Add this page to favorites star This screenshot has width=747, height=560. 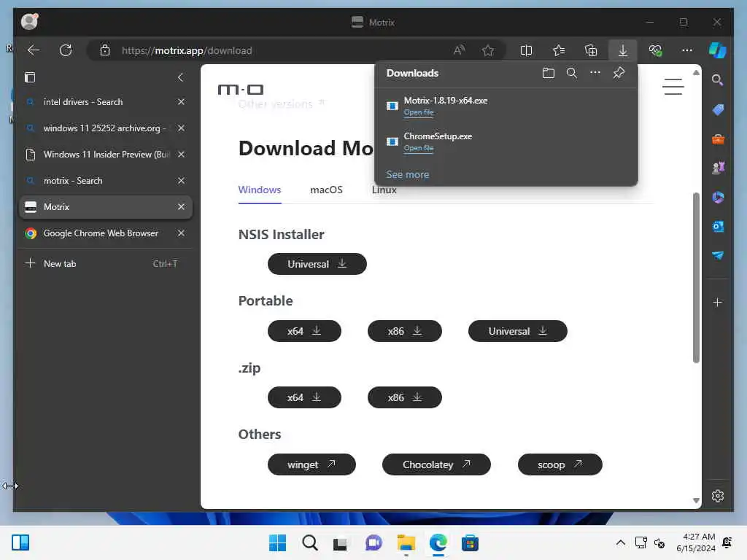coord(488,50)
